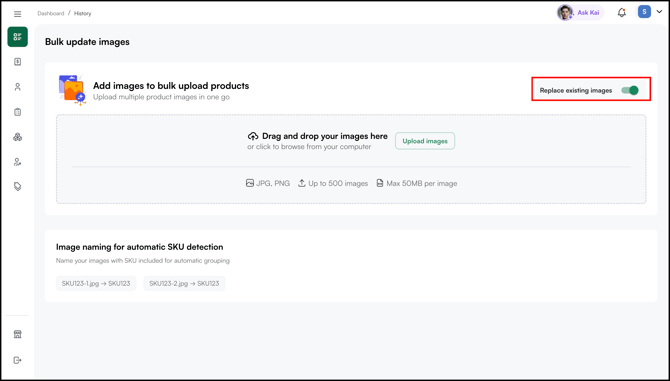
Task: Click the 'Max 50MB per image' text
Action: 422,183
